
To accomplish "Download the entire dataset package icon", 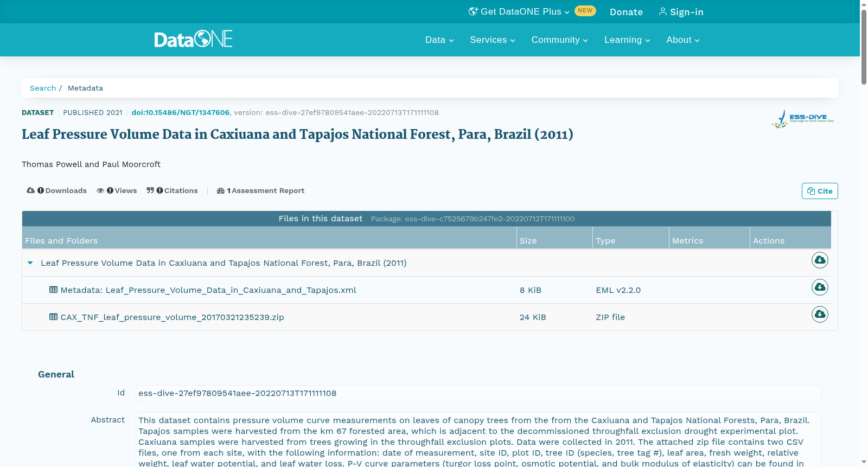I will (x=820, y=260).
